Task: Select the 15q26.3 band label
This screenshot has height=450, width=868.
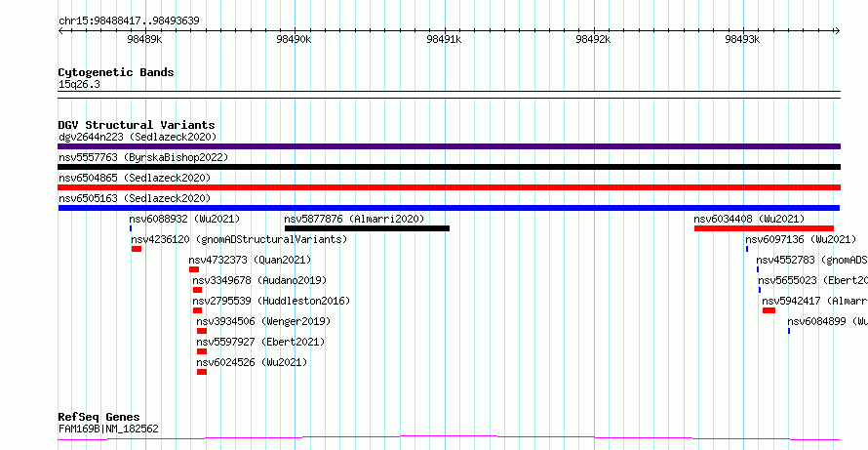Action: pos(79,85)
